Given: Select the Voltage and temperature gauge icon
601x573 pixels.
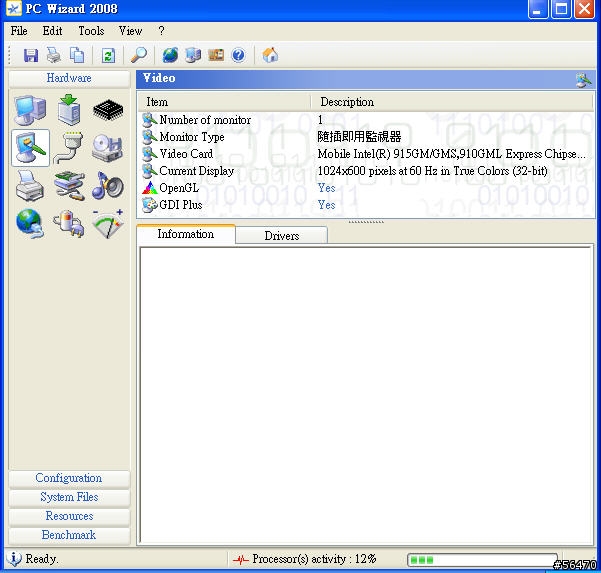Looking at the screenshot, I should [x=108, y=224].
